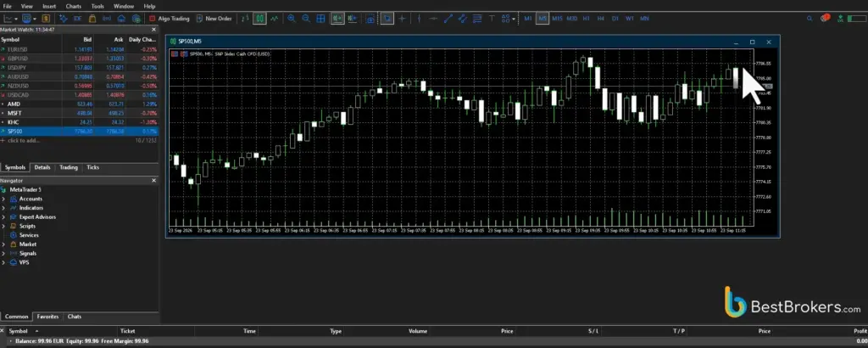Open the Help menu

[149, 6]
